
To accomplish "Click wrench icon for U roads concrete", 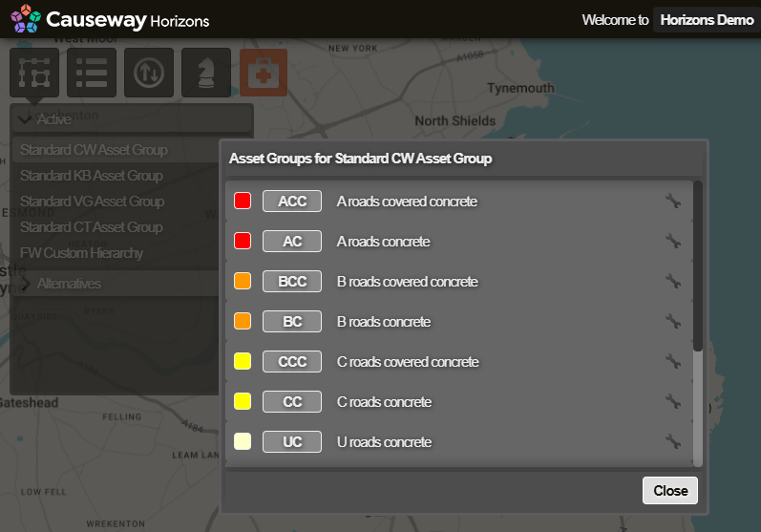I will click(673, 442).
